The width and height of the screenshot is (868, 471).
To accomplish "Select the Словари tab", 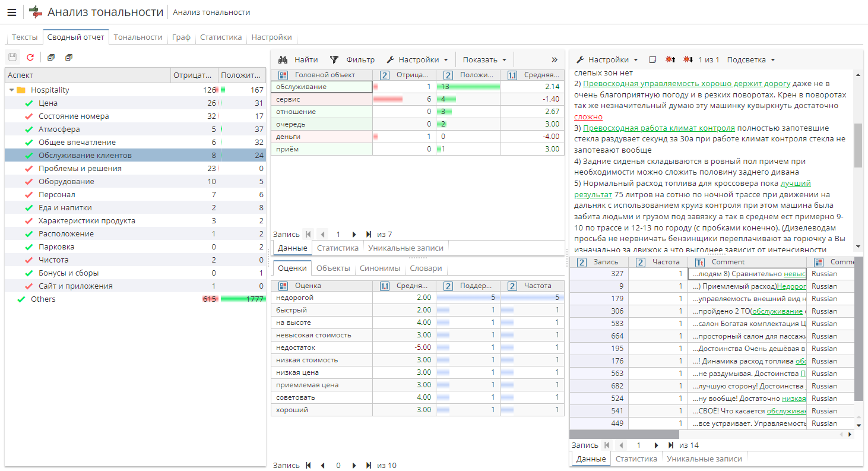I will (x=426, y=268).
